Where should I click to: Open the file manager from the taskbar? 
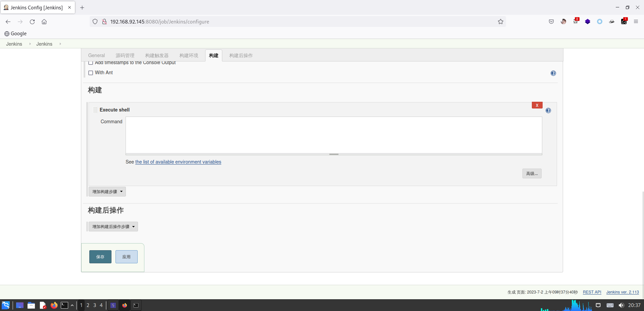point(31,305)
